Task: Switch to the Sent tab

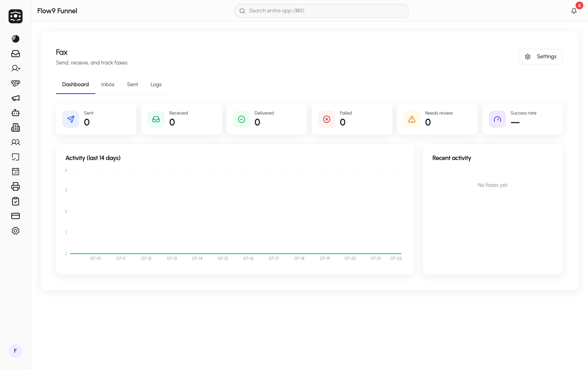Action: (x=132, y=85)
